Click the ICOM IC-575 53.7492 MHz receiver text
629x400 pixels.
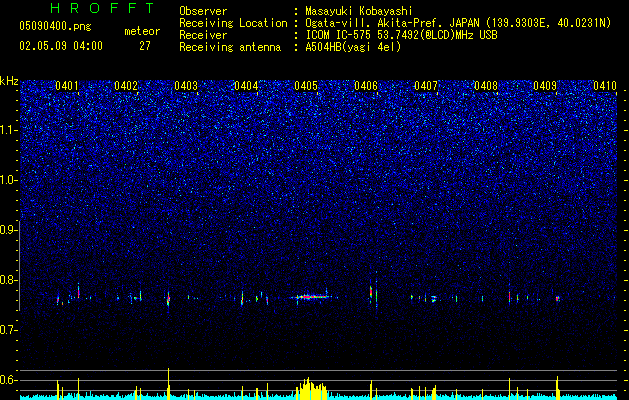(x=401, y=35)
